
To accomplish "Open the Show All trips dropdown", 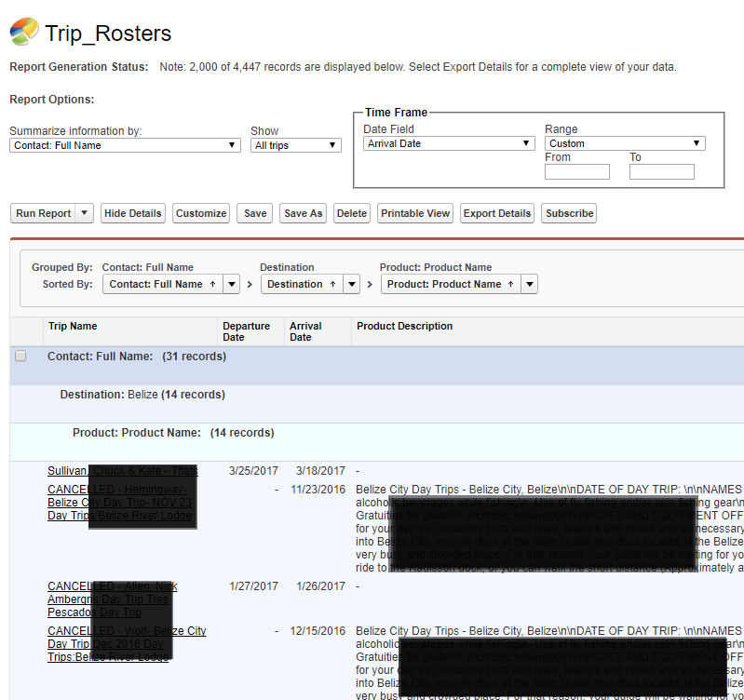I will [x=295, y=145].
